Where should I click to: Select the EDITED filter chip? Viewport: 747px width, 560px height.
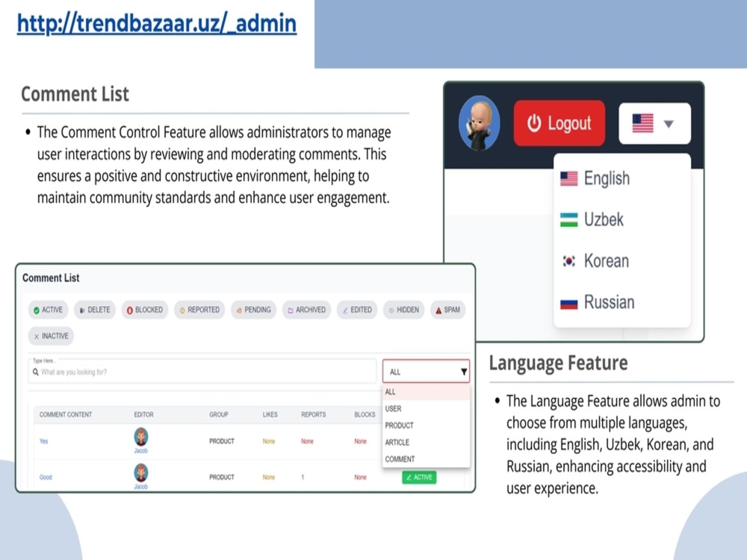(357, 310)
